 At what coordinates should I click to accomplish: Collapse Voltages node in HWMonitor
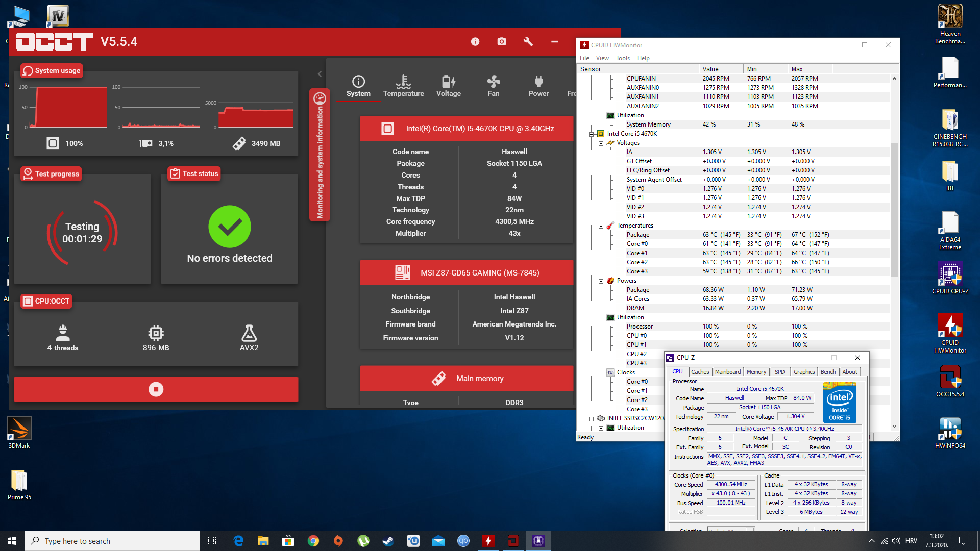coord(601,143)
